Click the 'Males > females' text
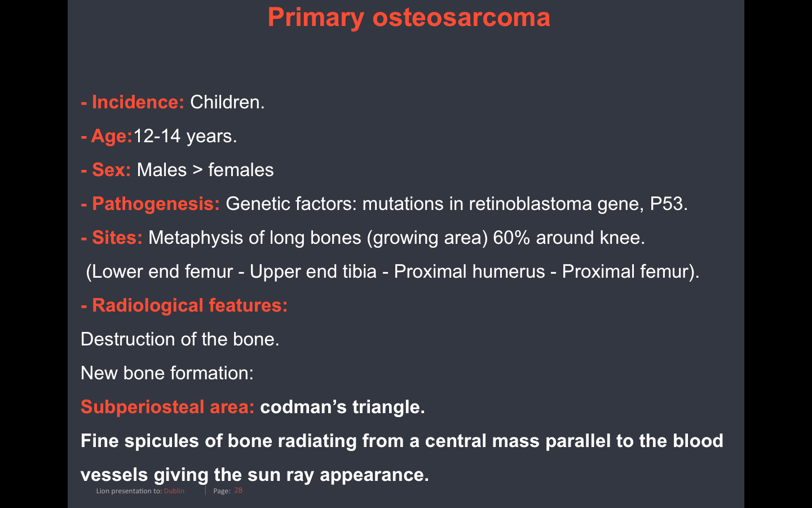The width and height of the screenshot is (812, 508). pyautogui.click(x=205, y=170)
